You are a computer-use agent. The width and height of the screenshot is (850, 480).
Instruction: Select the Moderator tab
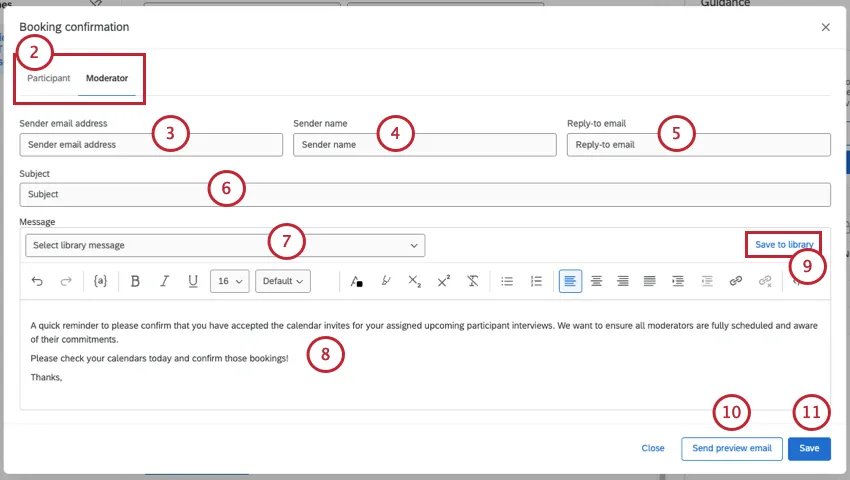point(107,78)
